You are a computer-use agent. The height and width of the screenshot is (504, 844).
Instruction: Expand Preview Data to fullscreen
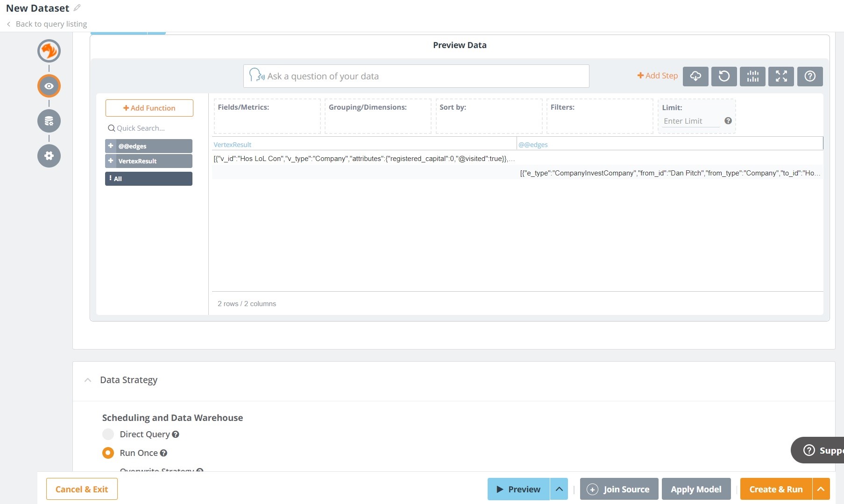(x=781, y=76)
